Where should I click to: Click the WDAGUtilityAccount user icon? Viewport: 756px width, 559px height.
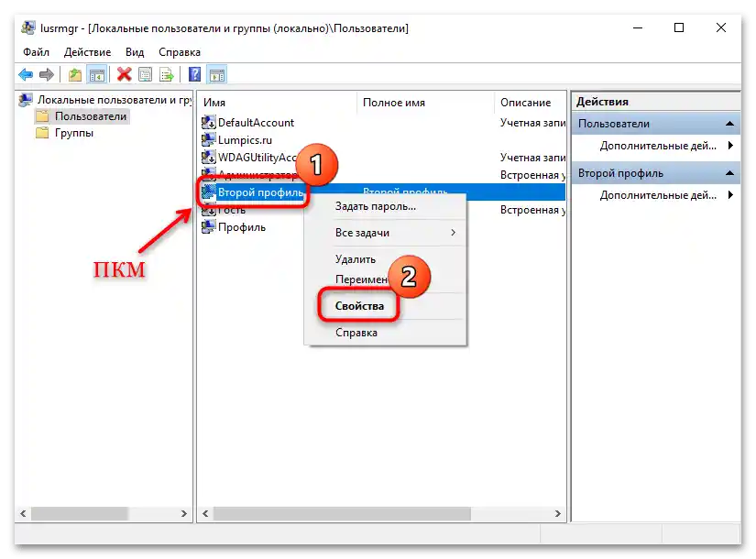(208, 158)
